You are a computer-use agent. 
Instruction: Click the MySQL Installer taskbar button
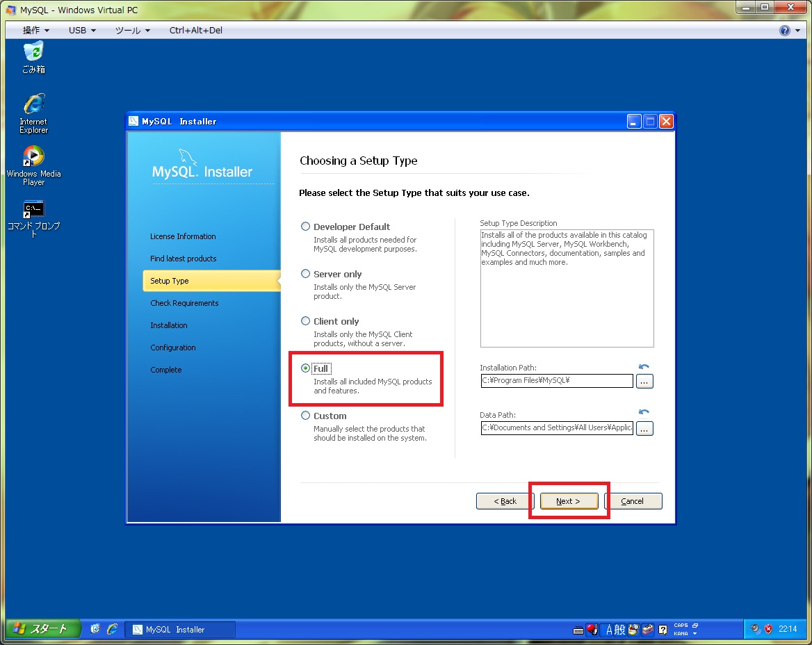coord(180,630)
